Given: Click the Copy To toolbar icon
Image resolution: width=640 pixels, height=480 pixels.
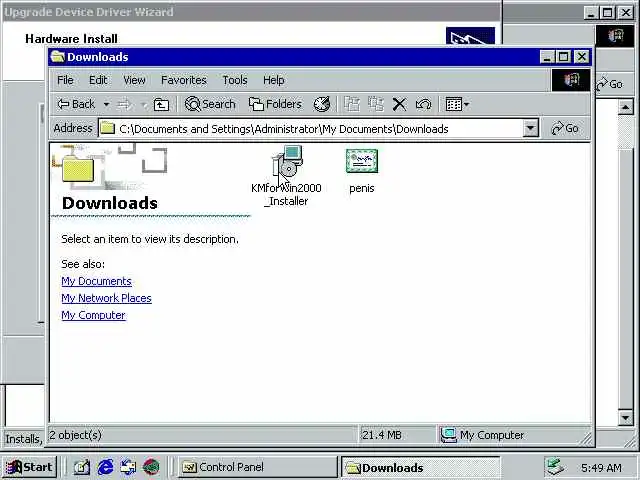Looking at the screenshot, I should point(376,104).
